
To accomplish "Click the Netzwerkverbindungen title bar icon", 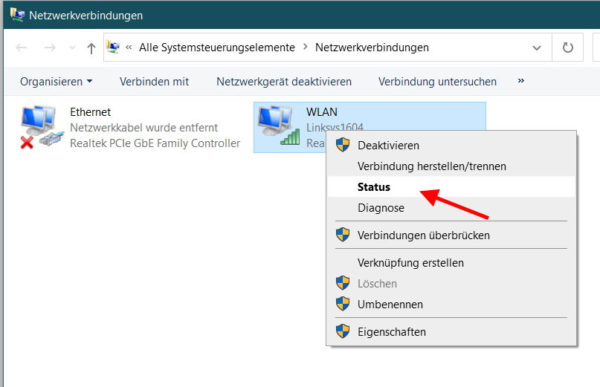I will pyautogui.click(x=18, y=15).
